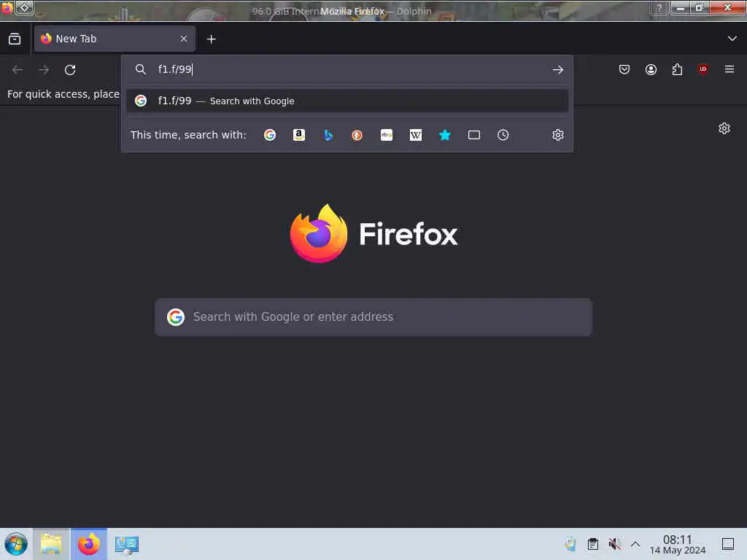Viewport: 747px width, 560px height.
Task: Click the go arrow in the address bar
Action: pyautogui.click(x=558, y=69)
